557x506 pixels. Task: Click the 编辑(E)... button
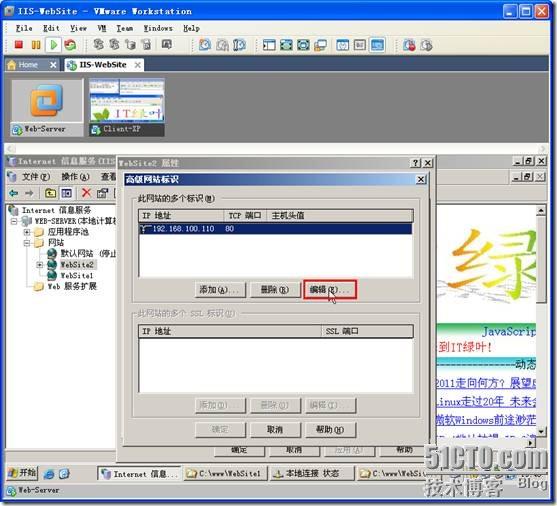(x=330, y=290)
